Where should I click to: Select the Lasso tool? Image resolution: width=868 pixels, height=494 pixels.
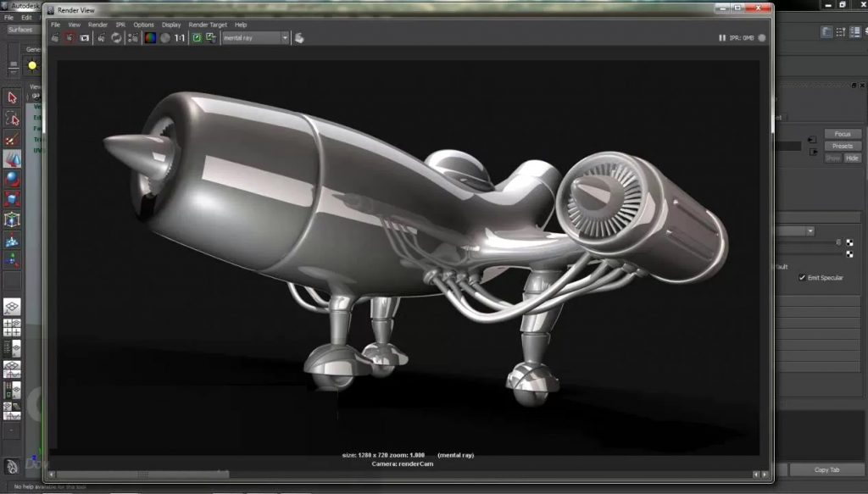pos(12,119)
